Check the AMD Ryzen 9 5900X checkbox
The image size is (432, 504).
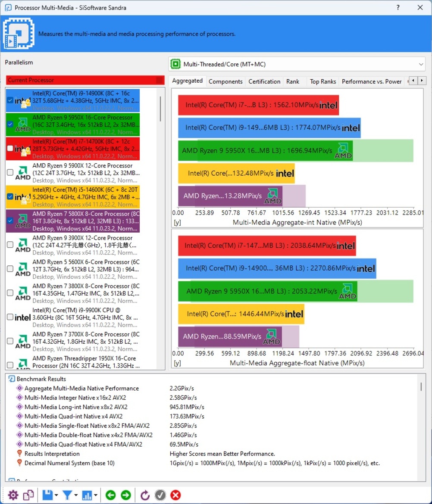coord(10,172)
